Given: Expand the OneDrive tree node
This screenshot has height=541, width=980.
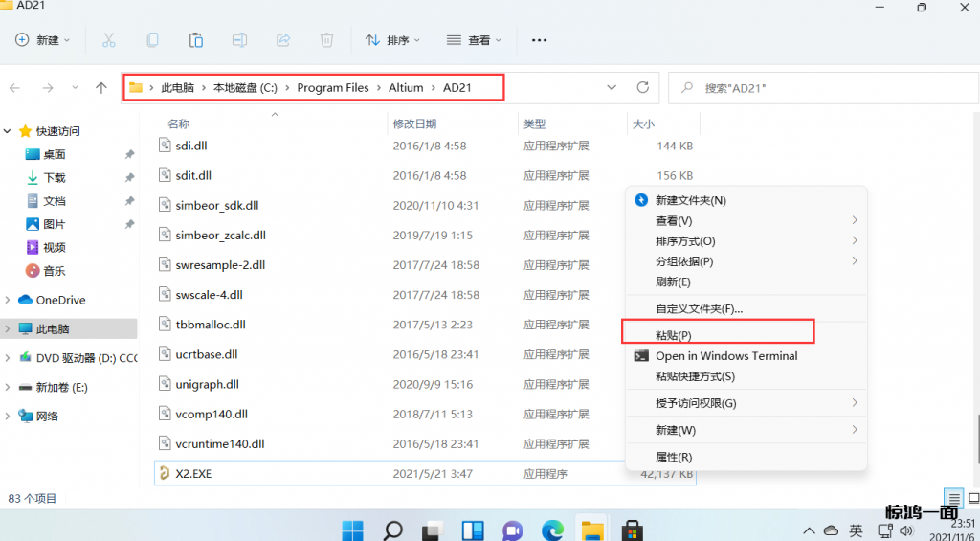Looking at the screenshot, I should pyautogui.click(x=9, y=300).
